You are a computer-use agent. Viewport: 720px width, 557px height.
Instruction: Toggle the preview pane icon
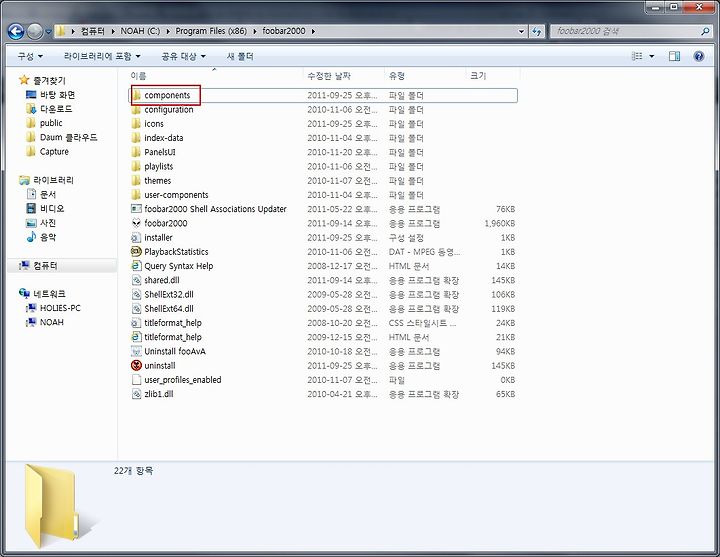[675, 56]
